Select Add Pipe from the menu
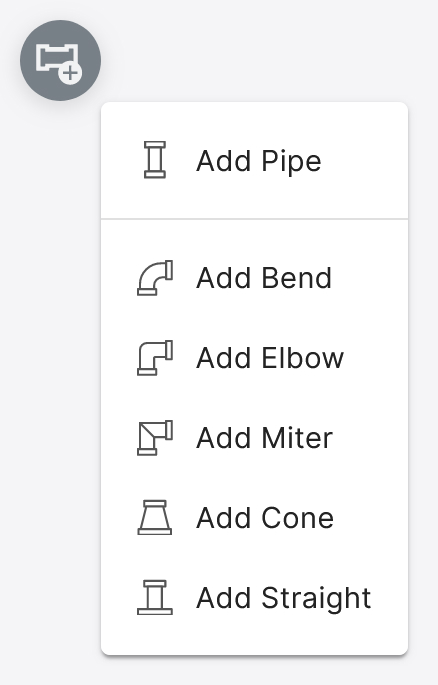The image size is (438, 685). point(255,160)
